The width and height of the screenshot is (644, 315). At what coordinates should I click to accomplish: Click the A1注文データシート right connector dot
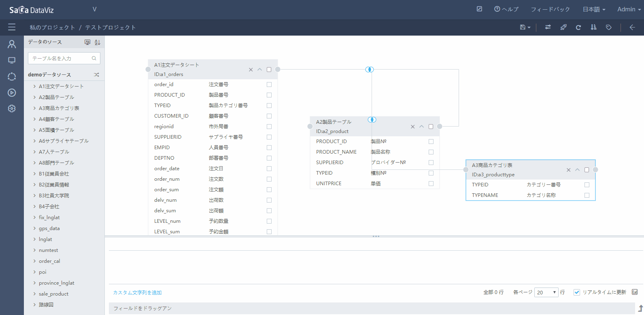pyautogui.click(x=278, y=70)
